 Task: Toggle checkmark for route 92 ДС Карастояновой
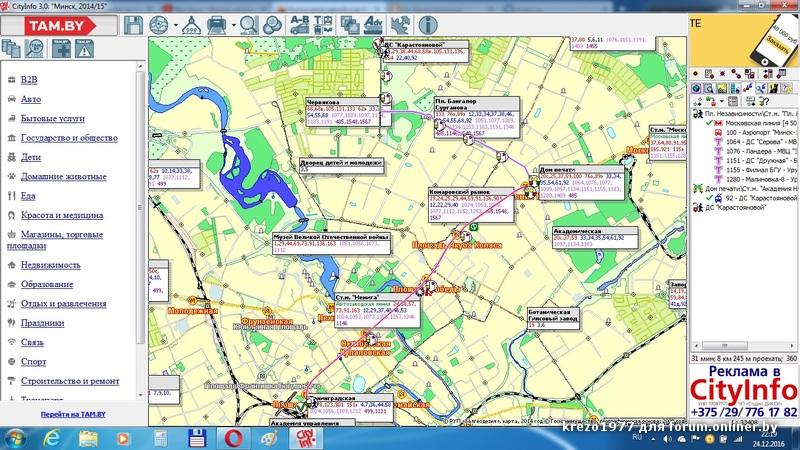(x=709, y=198)
